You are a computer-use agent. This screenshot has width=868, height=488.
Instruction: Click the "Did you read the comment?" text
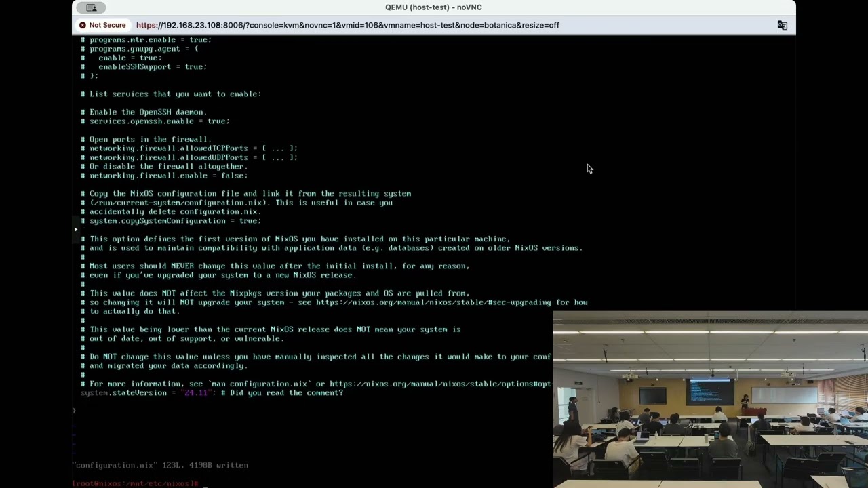pos(287,393)
